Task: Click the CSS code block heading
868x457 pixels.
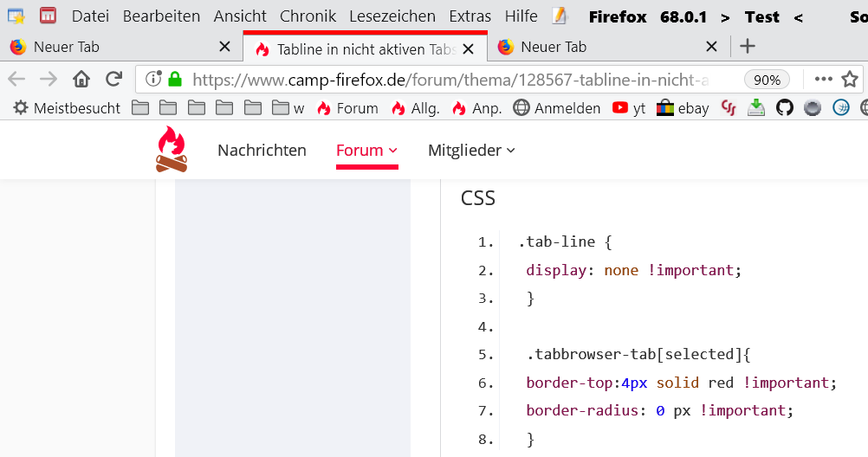Action: click(477, 197)
